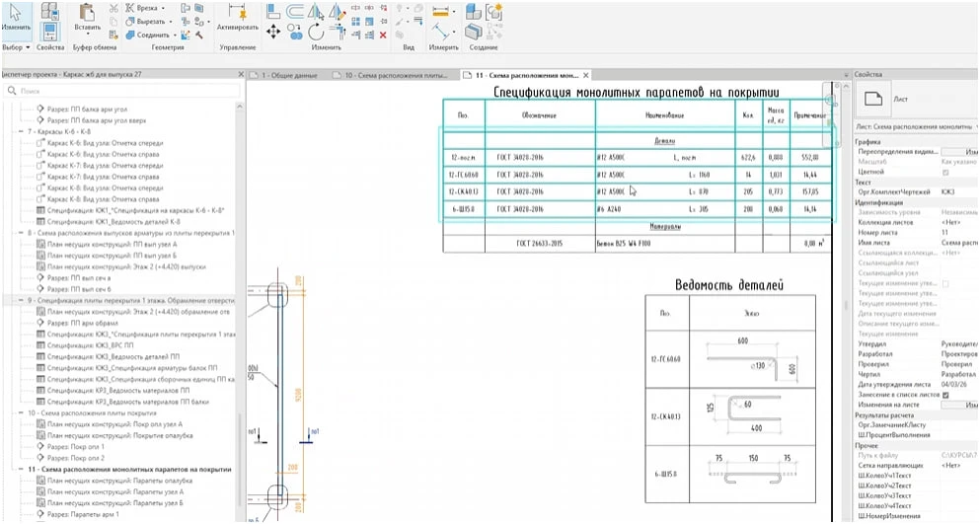Click the Вставить paste clipboard icon

tap(87, 14)
